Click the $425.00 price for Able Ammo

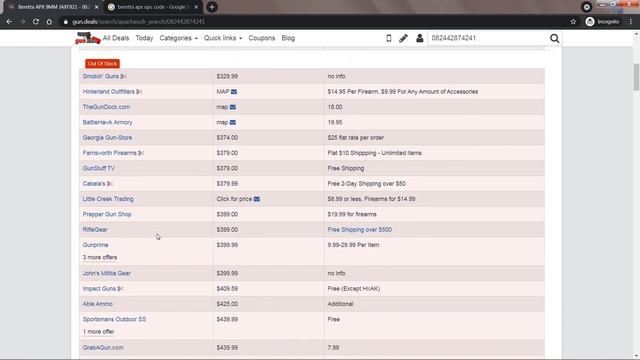[x=227, y=304]
